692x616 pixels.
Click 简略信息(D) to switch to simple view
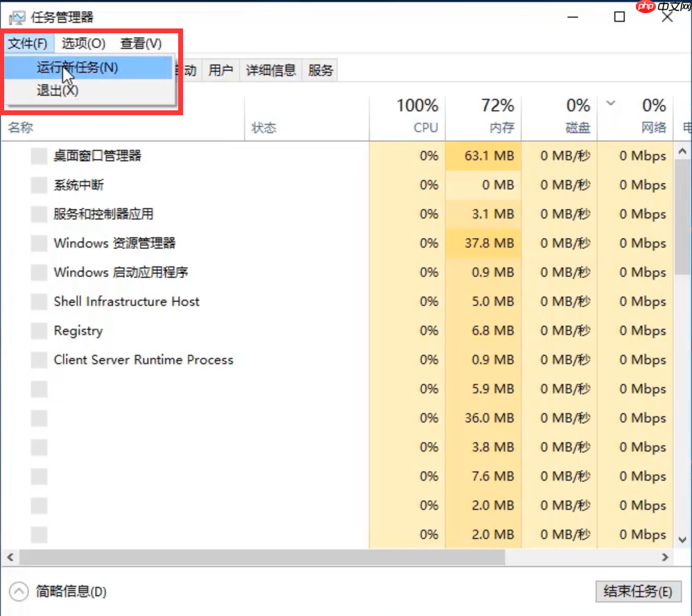69,592
